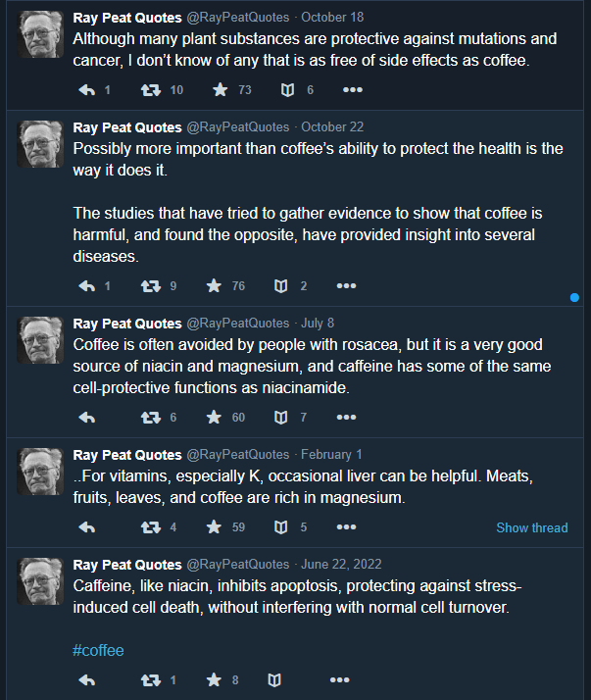Viewport: 591px width, 700px height.
Task: Click the blue unread indicator dot
Action: pyautogui.click(x=574, y=297)
